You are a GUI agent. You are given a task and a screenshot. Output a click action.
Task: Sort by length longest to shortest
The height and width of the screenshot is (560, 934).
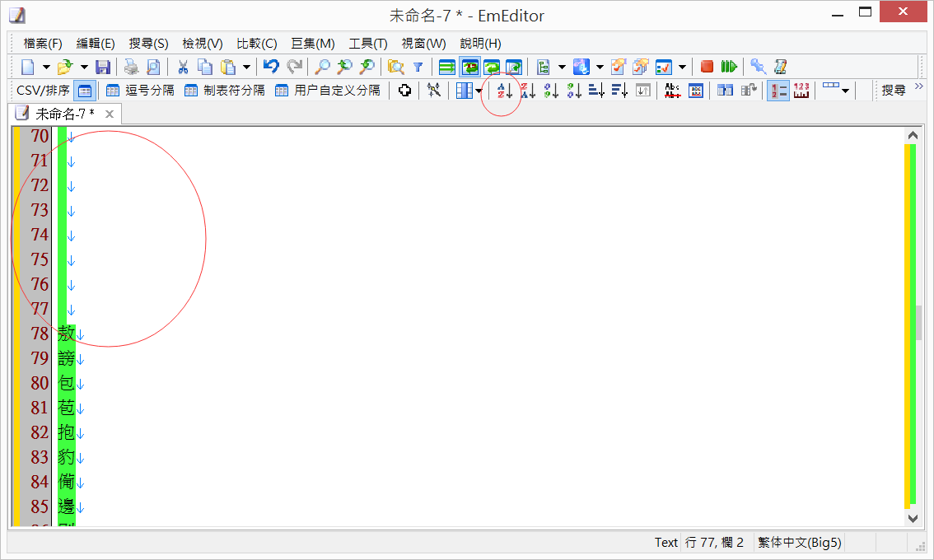click(619, 91)
